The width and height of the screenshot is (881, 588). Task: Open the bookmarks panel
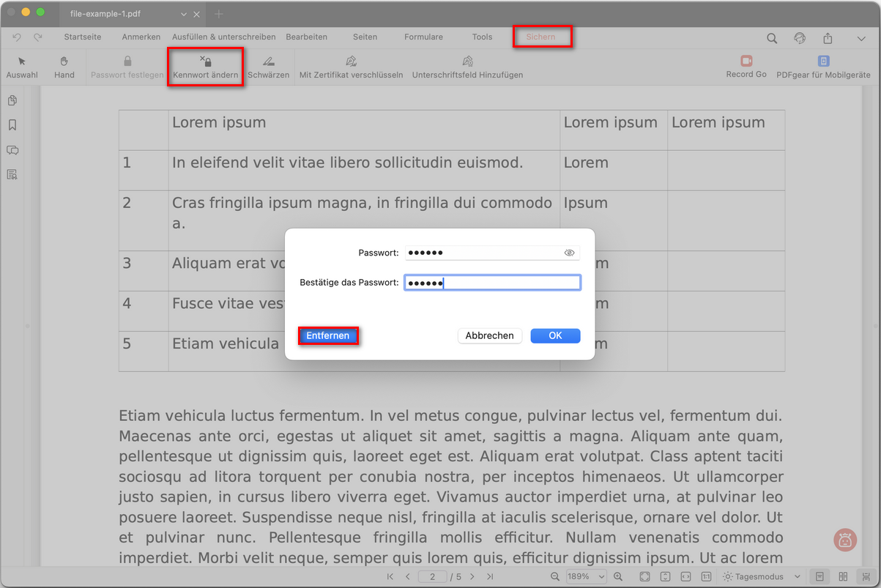pyautogui.click(x=12, y=125)
